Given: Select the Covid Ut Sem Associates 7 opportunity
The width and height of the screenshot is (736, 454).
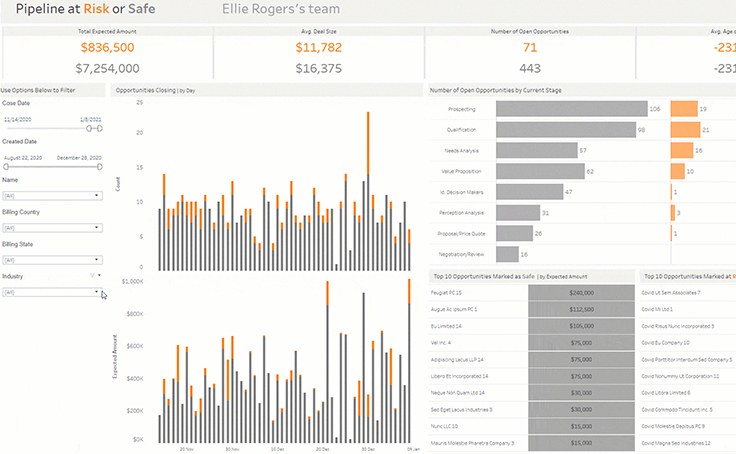Looking at the screenshot, I should click(x=685, y=292).
